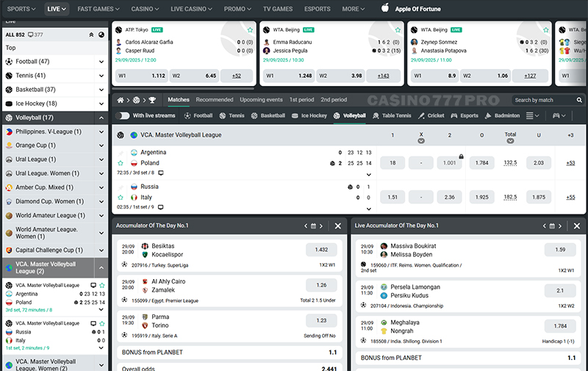Click the Apple Of Fortune apple icon
This screenshot has width=588, height=371.
(385, 8)
